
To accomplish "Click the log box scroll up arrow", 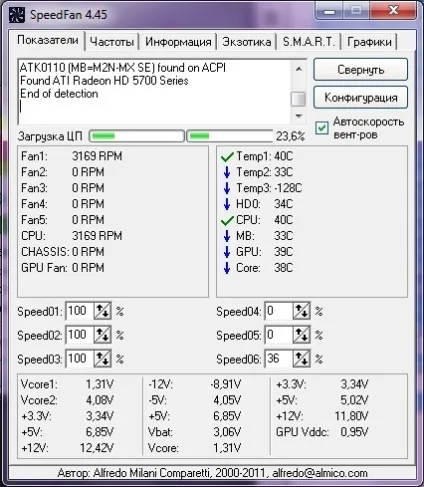I will coord(299,69).
